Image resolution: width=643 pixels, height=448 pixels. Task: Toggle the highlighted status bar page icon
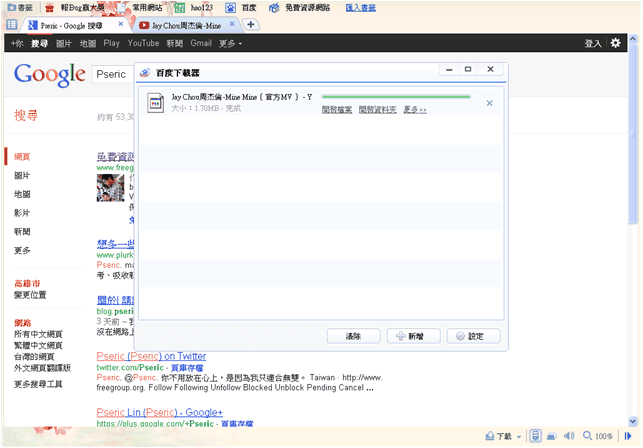pos(535,436)
